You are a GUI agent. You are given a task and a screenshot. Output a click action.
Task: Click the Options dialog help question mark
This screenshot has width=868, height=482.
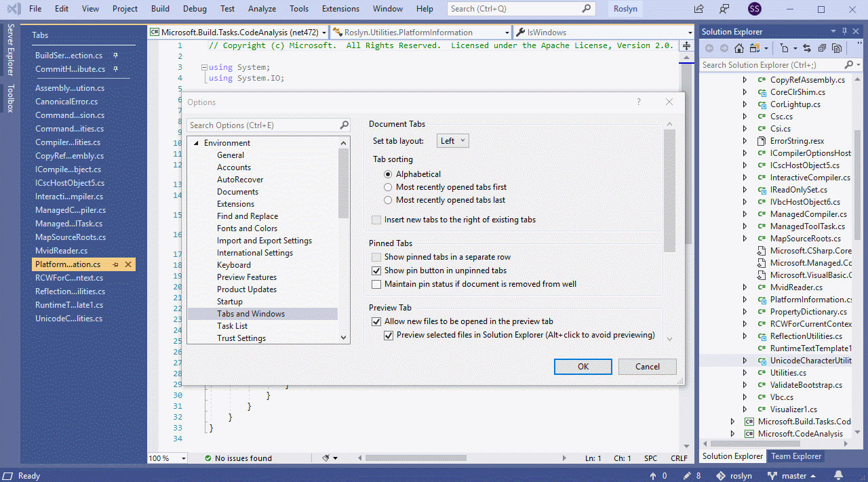[638, 102]
